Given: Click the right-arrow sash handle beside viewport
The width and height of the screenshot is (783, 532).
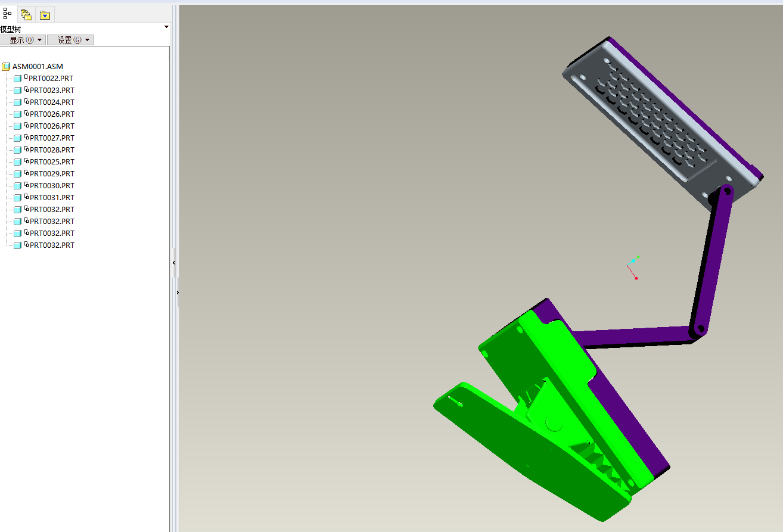Looking at the screenshot, I should (178, 293).
